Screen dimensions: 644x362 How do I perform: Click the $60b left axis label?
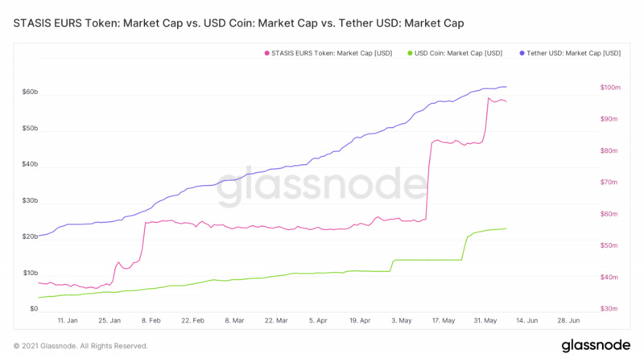(30, 93)
